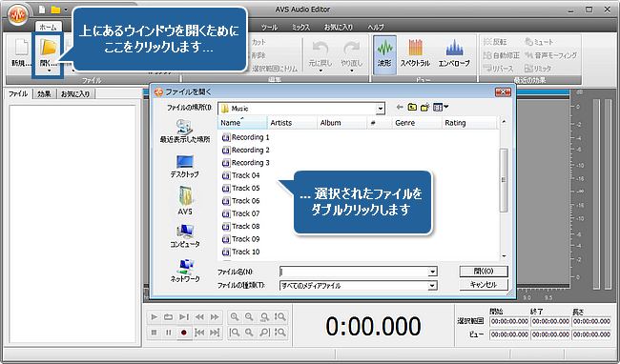The image size is (620, 364).
Task: Sort by the Artists column header
Action: click(x=292, y=123)
